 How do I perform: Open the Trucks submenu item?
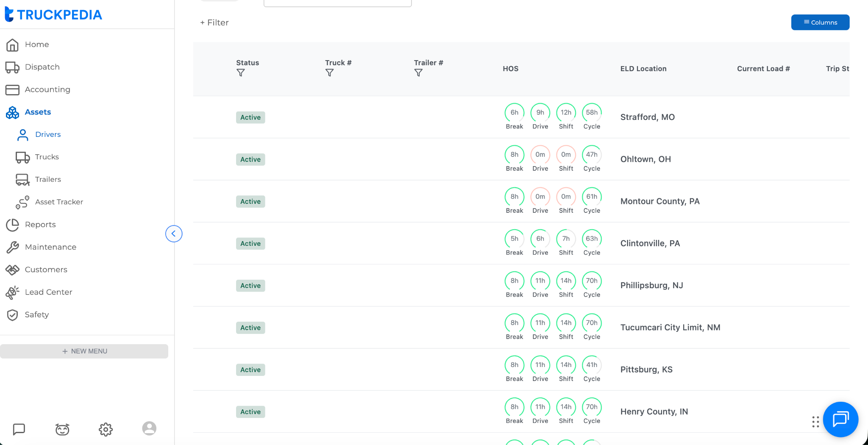tap(47, 157)
